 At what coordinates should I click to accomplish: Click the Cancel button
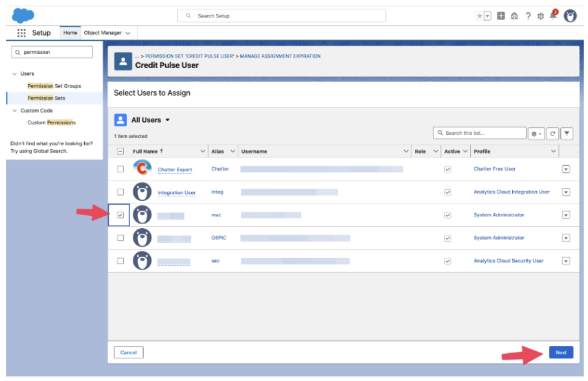tap(128, 352)
